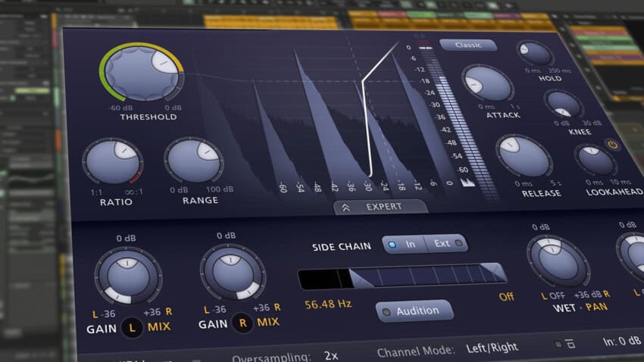This screenshot has width=644, height=362.
Task: Click the Attack knob
Action: [488, 83]
